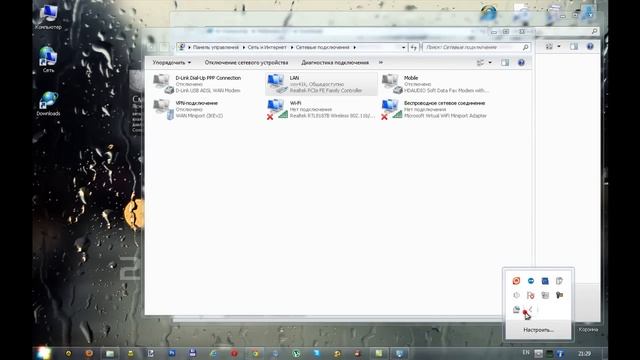Open Chrome from the taskbar
This screenshot has width=640, height=360.
pos(255,353)
